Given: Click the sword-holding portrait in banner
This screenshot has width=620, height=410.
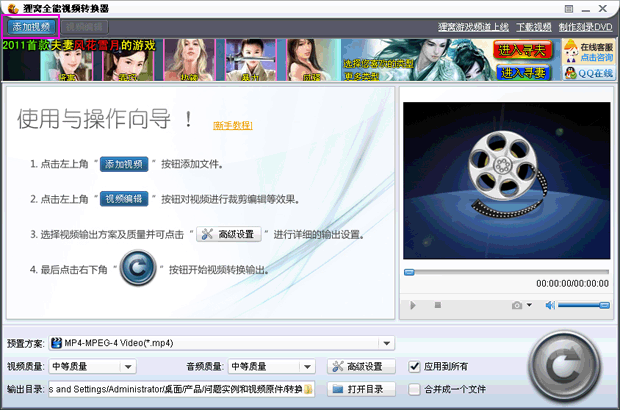Looking at the screenshot, I should [251, 60].
